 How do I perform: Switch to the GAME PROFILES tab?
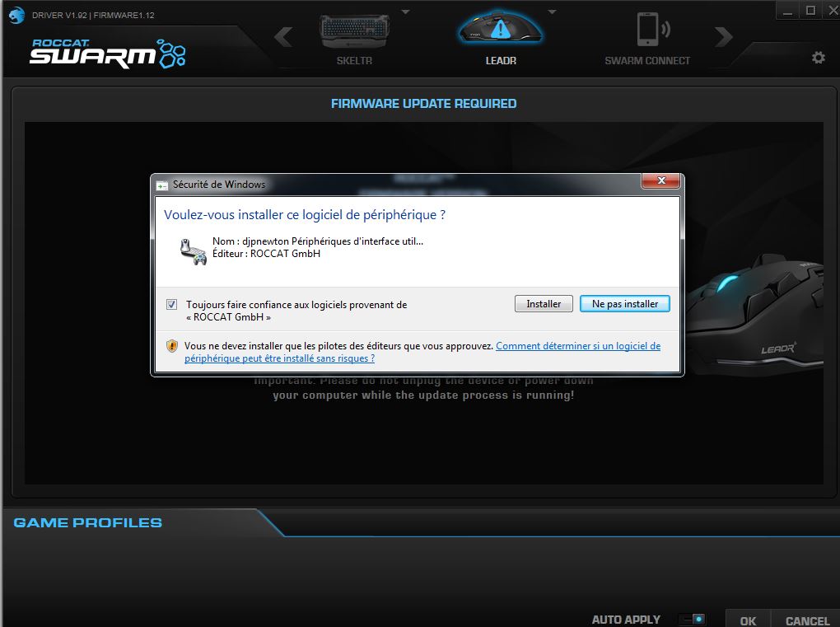click(86, 522)
